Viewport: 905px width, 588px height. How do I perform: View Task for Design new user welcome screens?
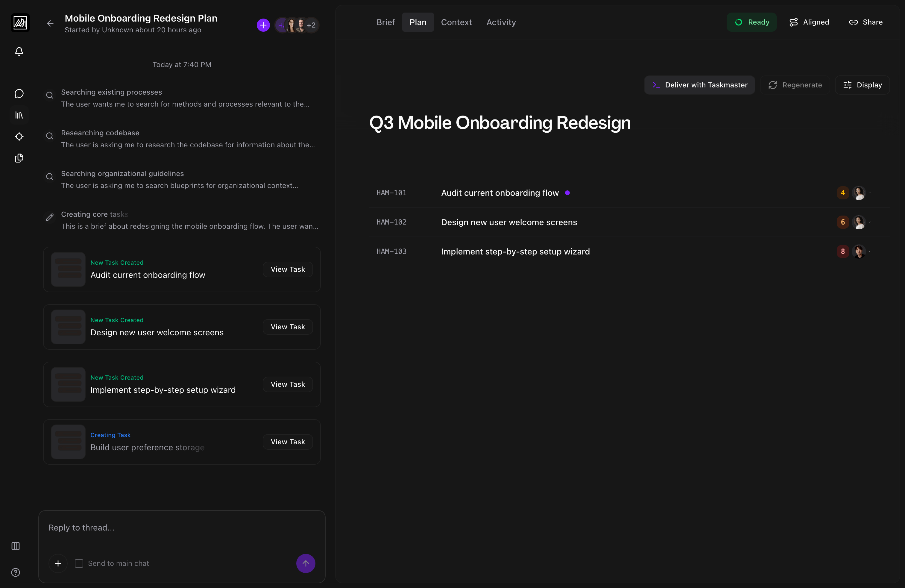point(288,326)
